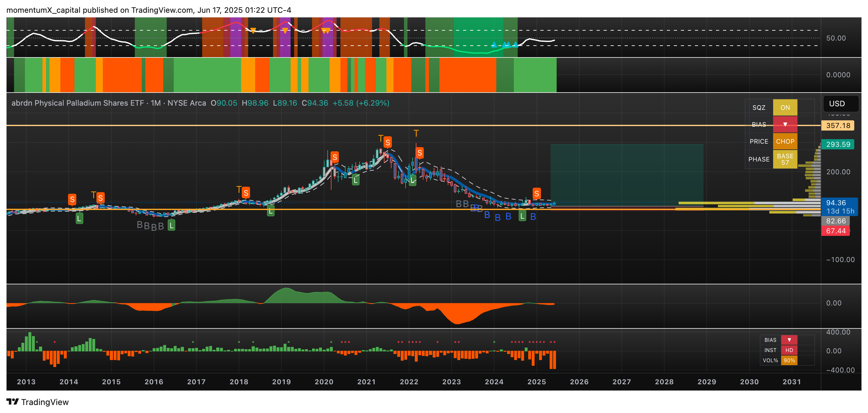
Task: Click the 2026 label on the time axis
Action: pos(579,382)
